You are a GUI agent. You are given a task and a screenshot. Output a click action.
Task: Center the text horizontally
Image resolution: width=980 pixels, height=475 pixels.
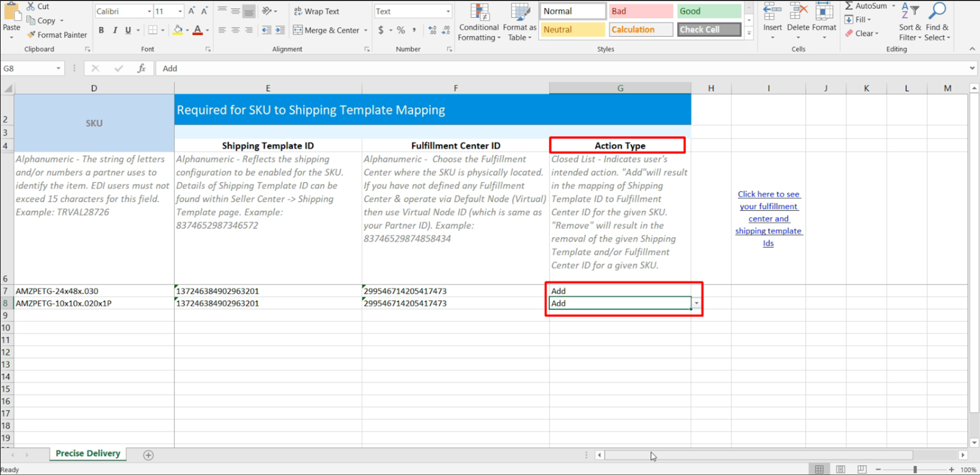pos(235,30)
